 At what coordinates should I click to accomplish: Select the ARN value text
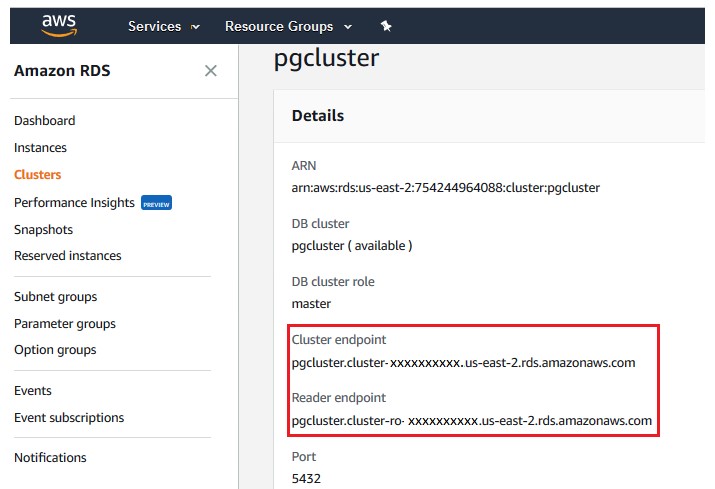tap(446, 188)
